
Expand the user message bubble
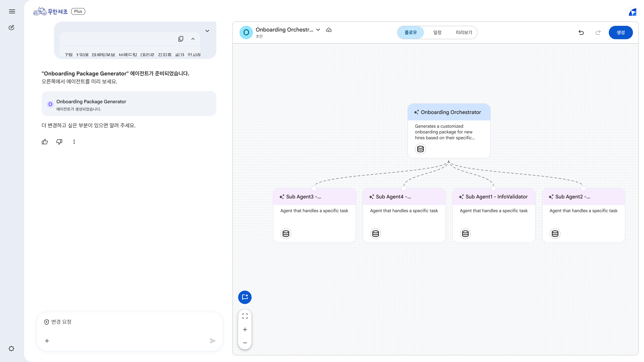(x=207, y=31)
